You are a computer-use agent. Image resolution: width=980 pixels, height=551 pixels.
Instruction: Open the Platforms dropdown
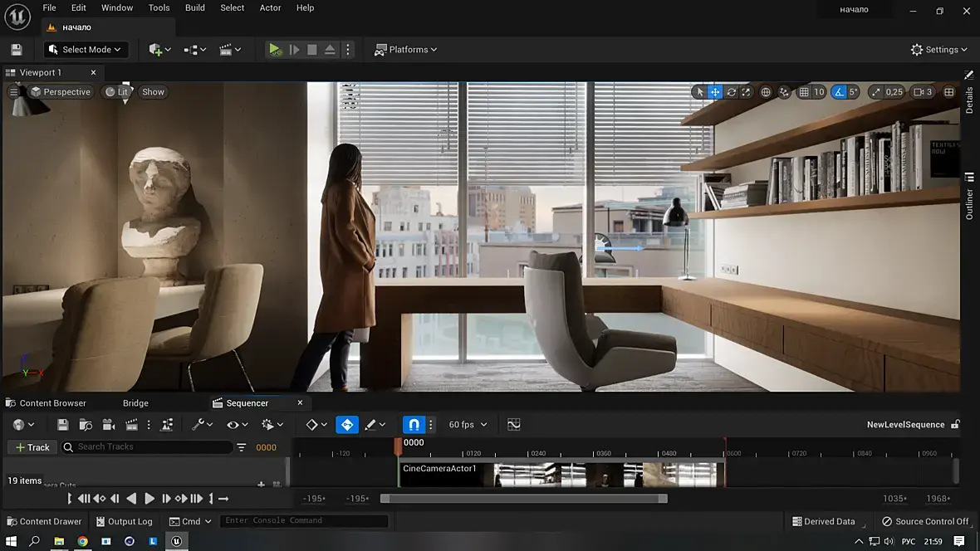point(406,50)
